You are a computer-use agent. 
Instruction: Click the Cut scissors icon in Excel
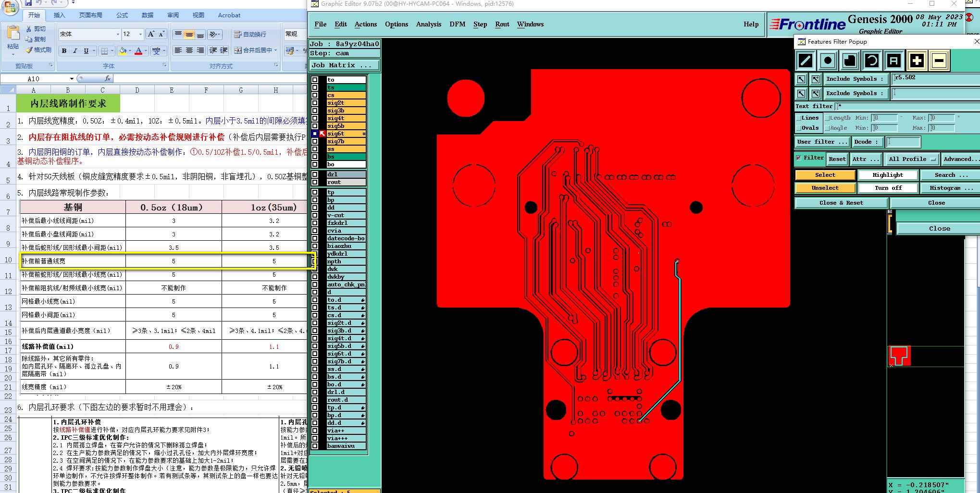tap(29, 29)
